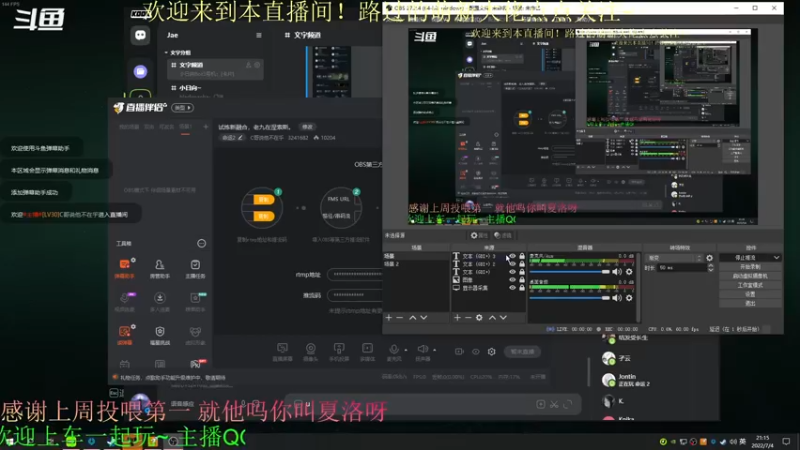This screenshot has height=450, width=800.
Task: Open 麦克风/Aux mixer channel settings gear
Action: point(629,272)
